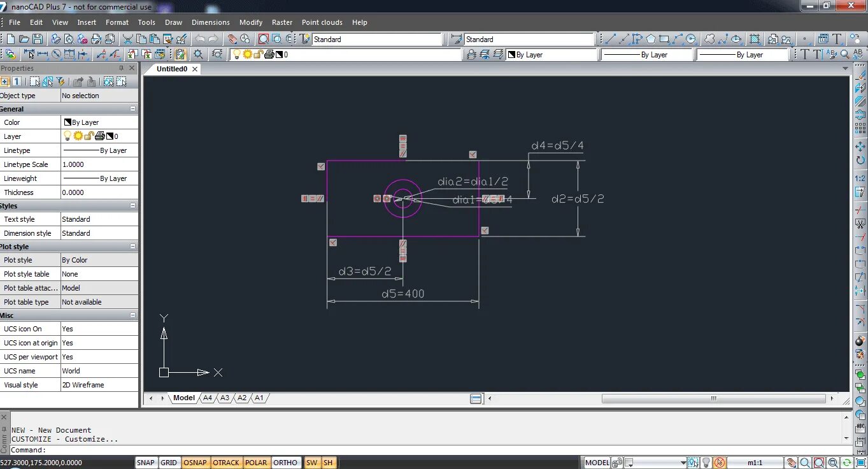The image size is (868, 469).
Task: Click the Object type No selection field
Action: pyautogui.click(x=99, y=96)
